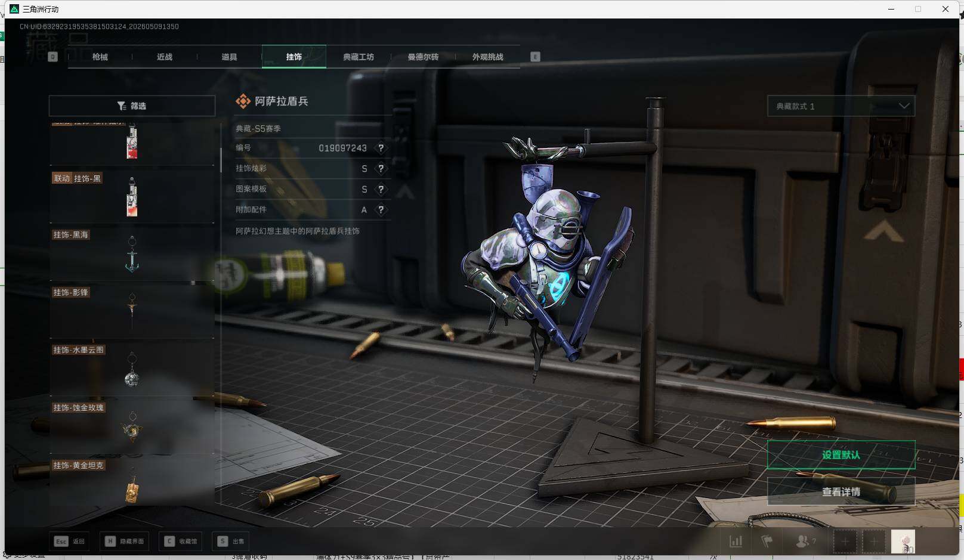Click the charm list scrollbar
This screenshot has width=964, height=560.
point(221,160)
